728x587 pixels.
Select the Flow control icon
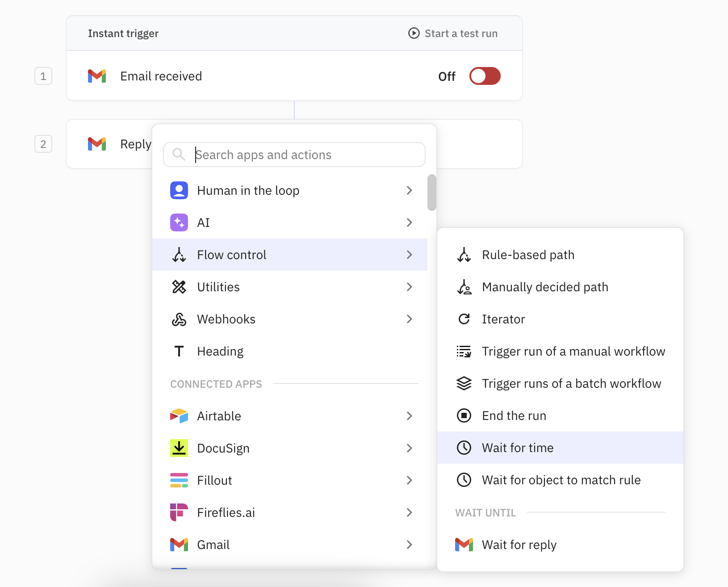179,255
